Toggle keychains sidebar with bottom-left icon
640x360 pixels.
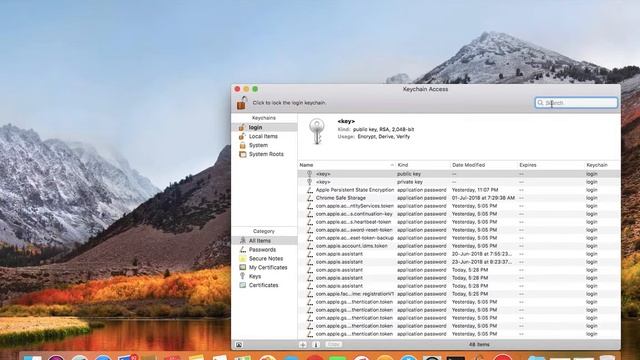pos(239,345)
